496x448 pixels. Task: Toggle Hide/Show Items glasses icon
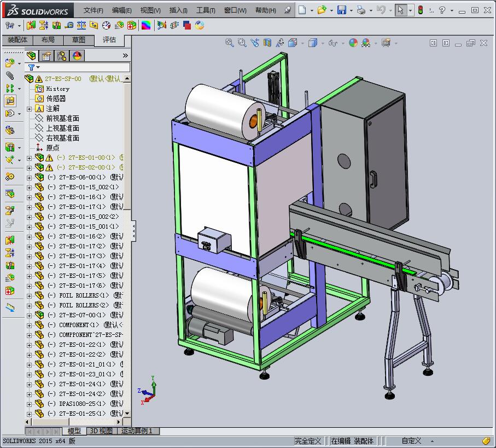click(x=333, y=43)
